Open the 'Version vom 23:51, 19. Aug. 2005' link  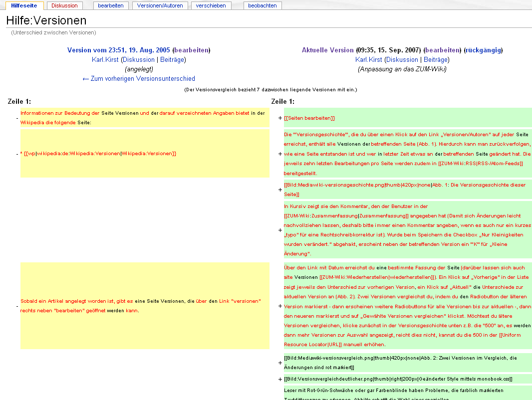coord(119,50)
